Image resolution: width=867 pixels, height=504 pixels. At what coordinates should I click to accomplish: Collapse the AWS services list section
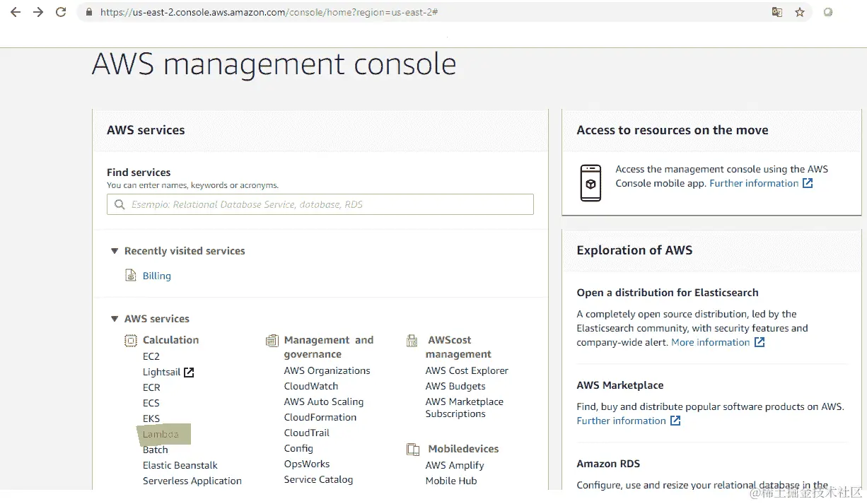tap(115, 319)
